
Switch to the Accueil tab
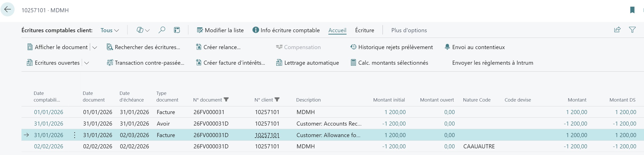[337, 30]
